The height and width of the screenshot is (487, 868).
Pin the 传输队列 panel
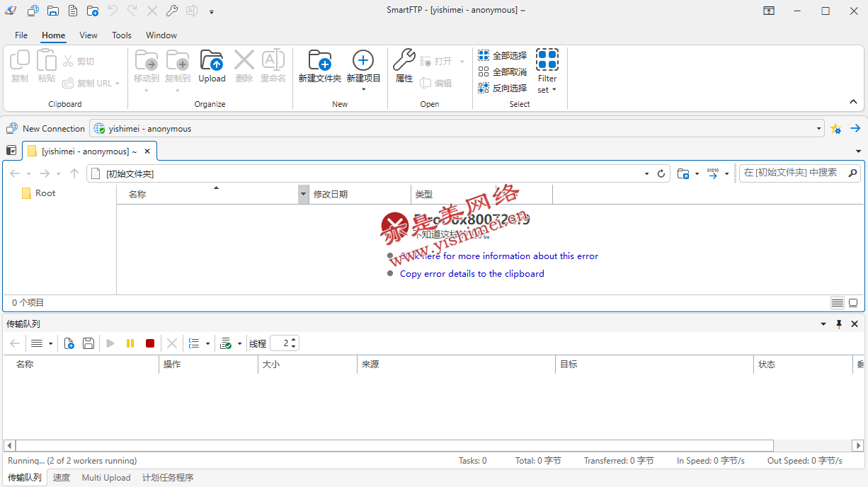[839, 323]
